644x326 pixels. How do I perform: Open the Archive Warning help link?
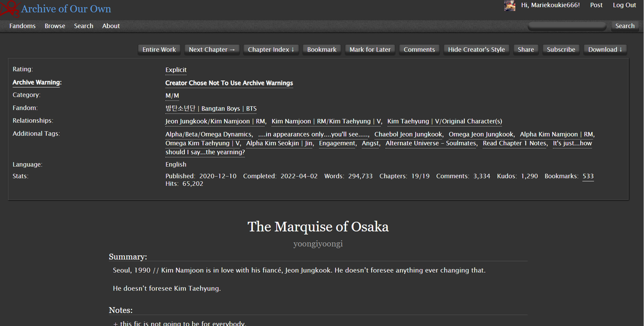coord(37,83)
